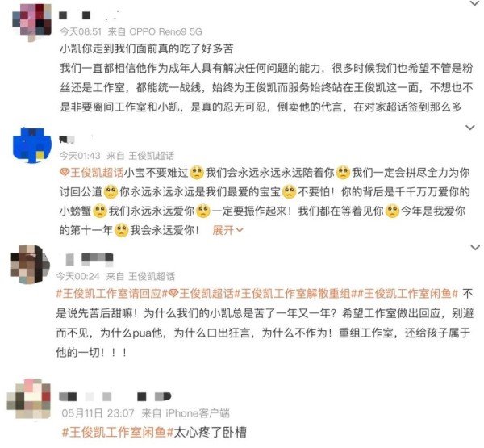
Task: Open options chevron on 01:43 post
Action: pos(469,128)
